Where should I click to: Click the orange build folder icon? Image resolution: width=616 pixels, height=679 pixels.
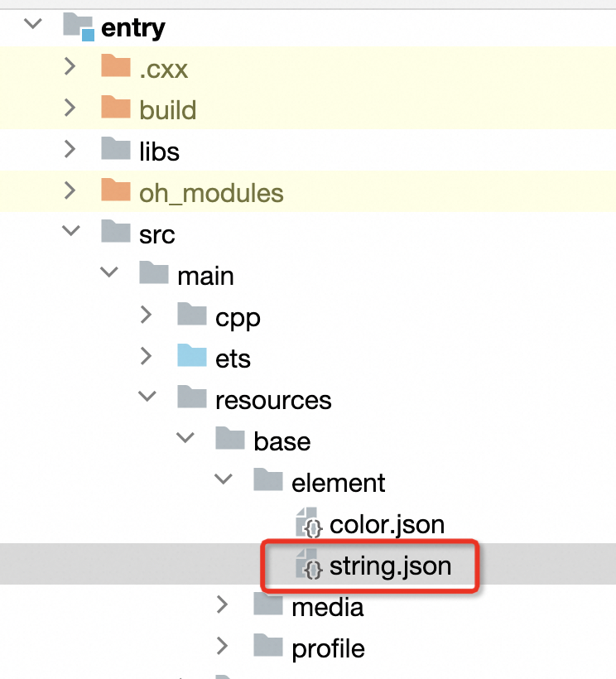tap(116, 108)
